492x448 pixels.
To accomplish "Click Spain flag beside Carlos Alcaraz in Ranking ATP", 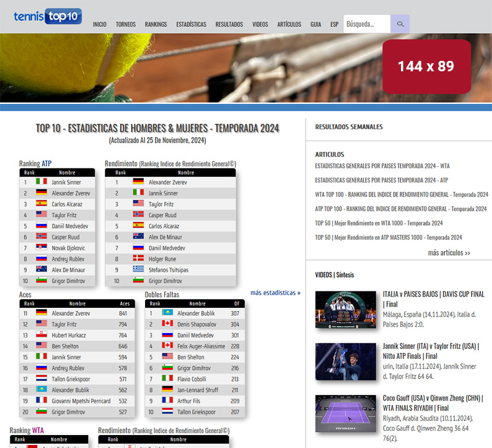I will (41, 203).
